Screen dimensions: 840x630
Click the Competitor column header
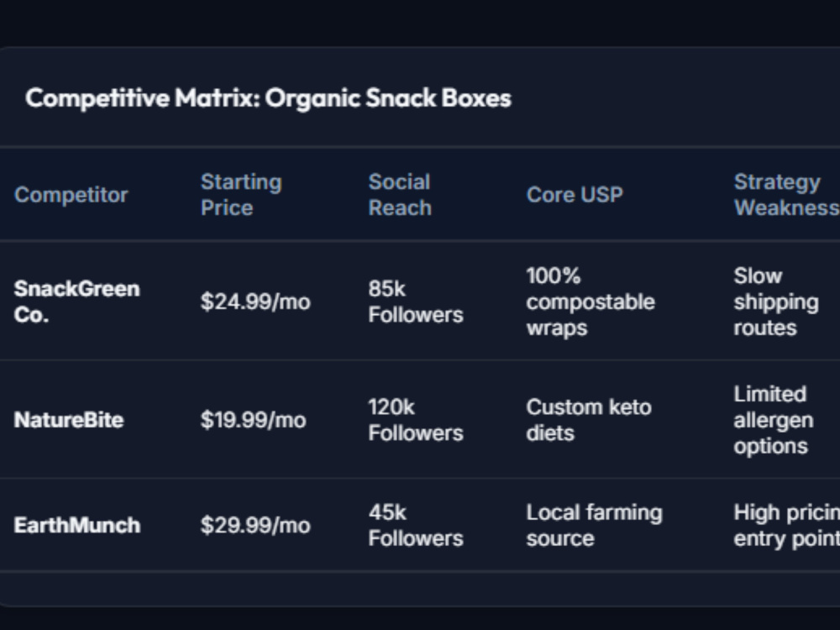[x=71, y=195]
